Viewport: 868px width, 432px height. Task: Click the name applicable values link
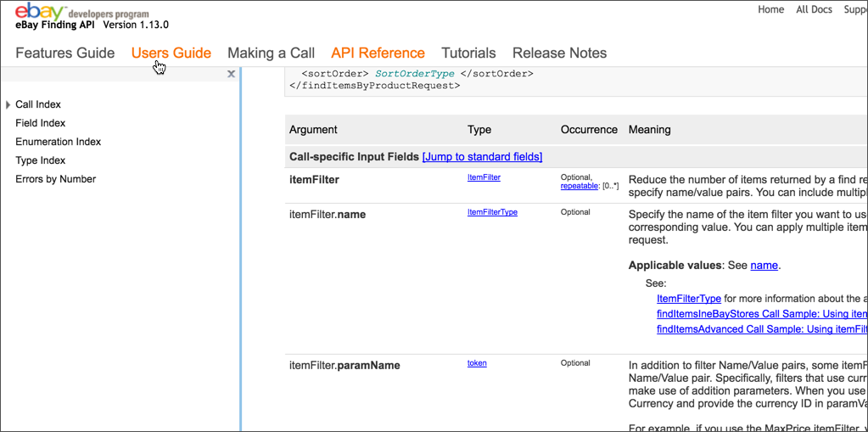click(x=764, y=266)
